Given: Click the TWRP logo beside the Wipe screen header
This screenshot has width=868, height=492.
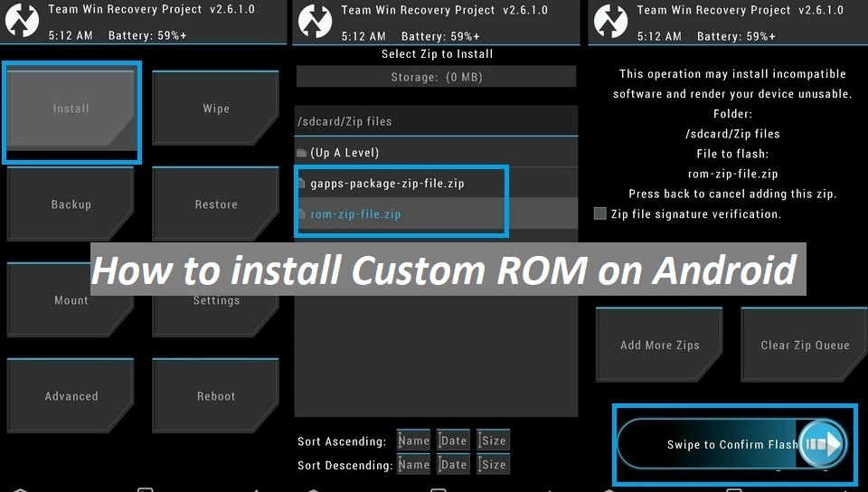Looking at the screenshot, I should (22, 21).
